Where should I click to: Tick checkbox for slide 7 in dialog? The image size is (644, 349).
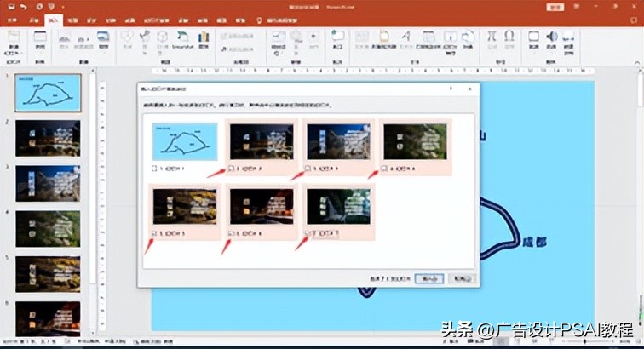308,233
